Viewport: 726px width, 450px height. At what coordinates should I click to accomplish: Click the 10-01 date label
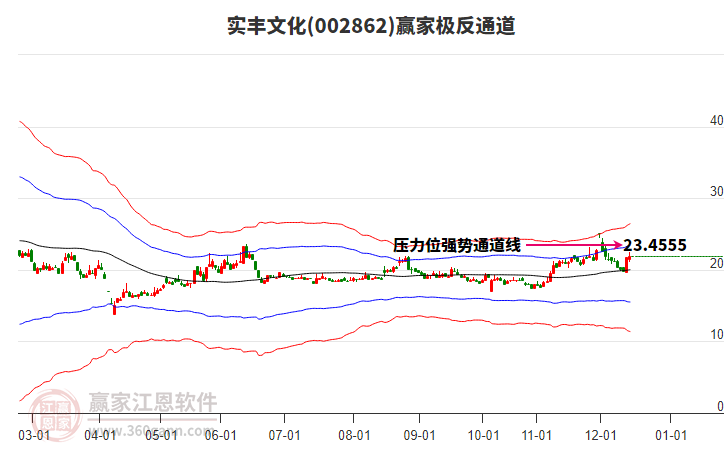click(x=483, y=436)
